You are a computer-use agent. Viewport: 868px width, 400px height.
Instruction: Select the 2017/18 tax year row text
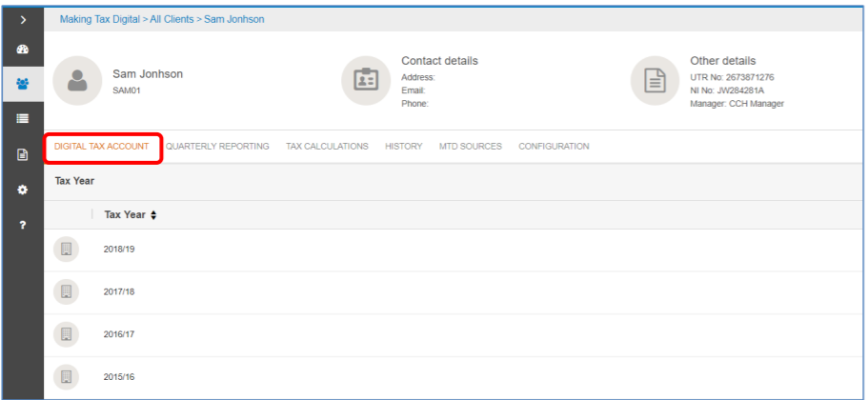point(119,291)
